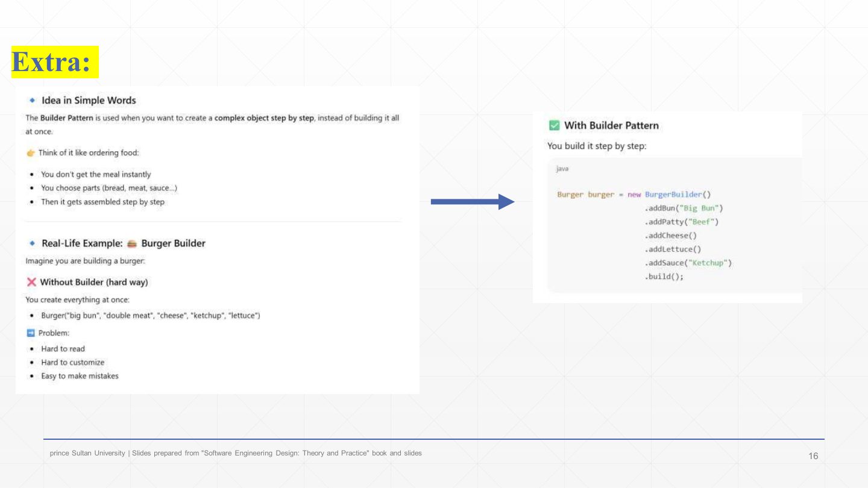Click the "Without Builder (hard way)" heading

94,282
